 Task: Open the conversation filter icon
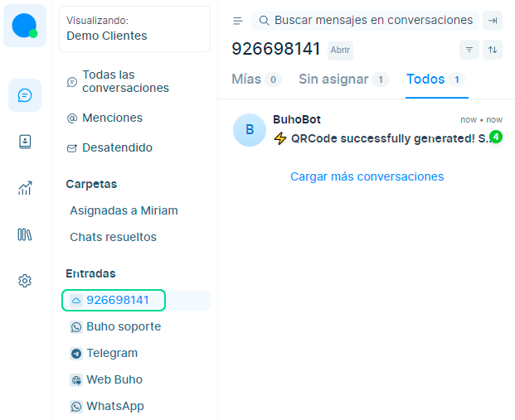point(469,50)
